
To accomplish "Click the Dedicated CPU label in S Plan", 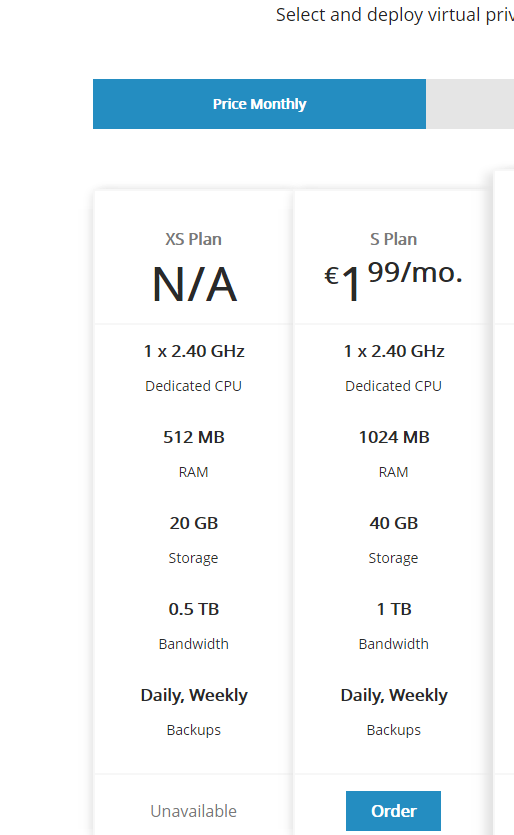I will point(394,386).
